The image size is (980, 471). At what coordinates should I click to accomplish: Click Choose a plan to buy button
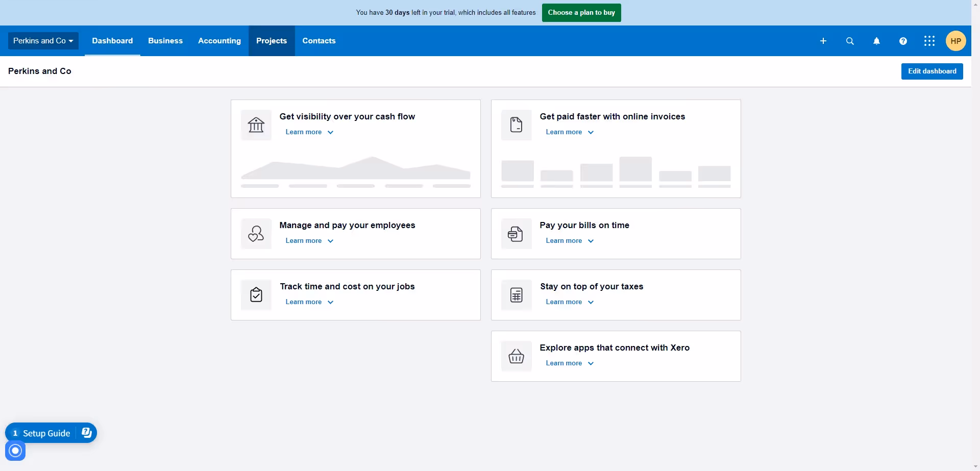(x=581, y=13)
